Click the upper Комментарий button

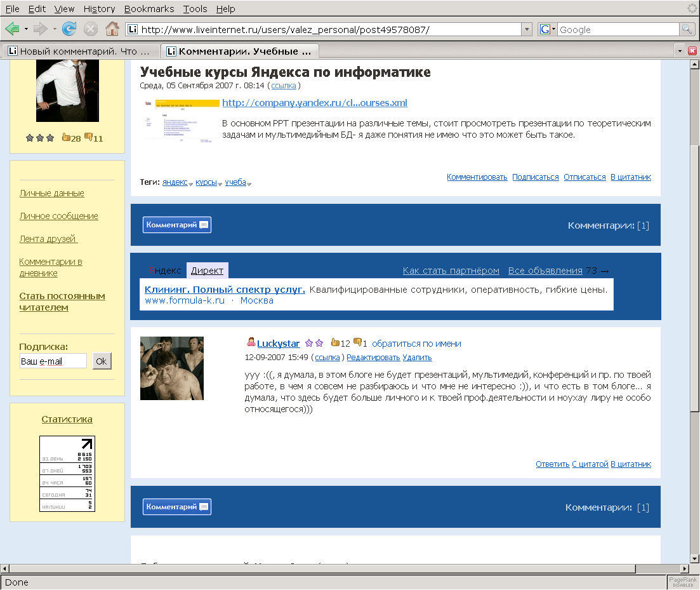177,225
